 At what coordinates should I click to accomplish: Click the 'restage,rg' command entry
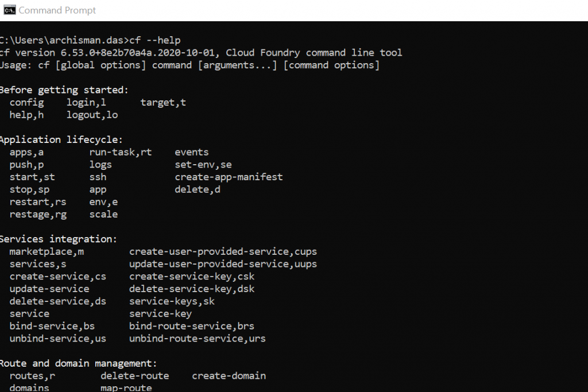(x=38, y=214)
